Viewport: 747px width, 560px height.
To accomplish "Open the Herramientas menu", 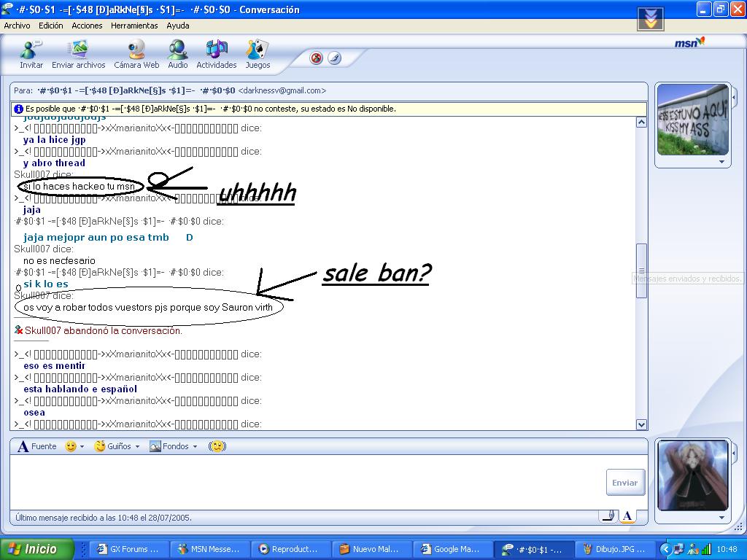I will tap(134, 26).
